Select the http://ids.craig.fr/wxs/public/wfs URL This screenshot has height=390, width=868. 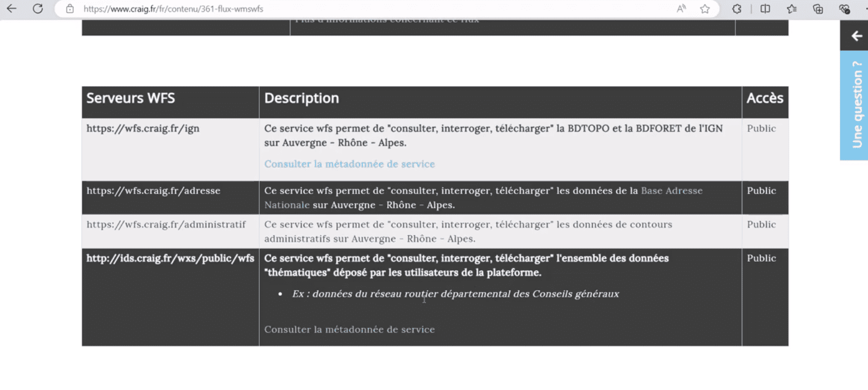pos(170,258)
